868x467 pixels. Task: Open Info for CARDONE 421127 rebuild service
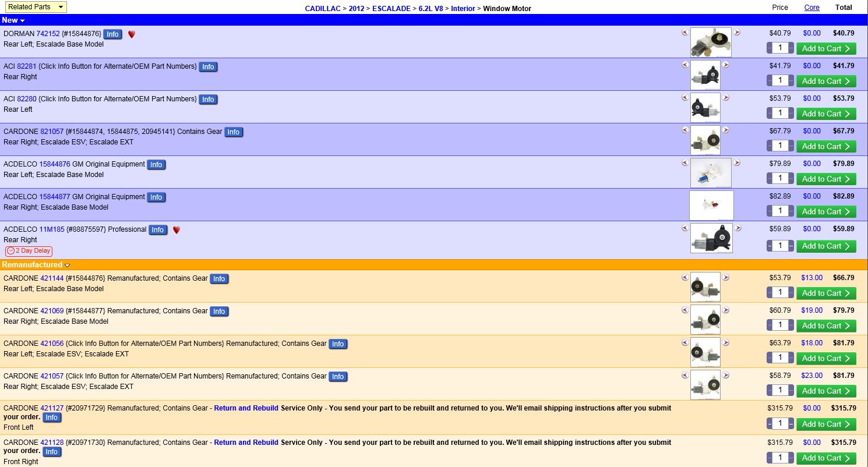(51, 418)
